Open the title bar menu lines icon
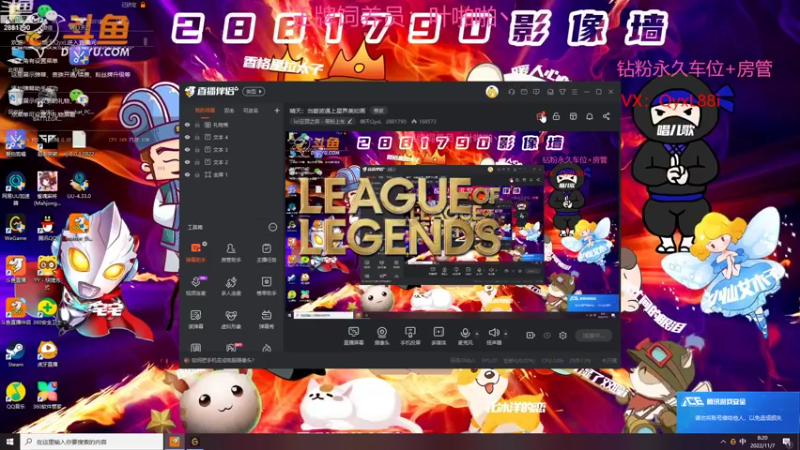 point(574,92)
